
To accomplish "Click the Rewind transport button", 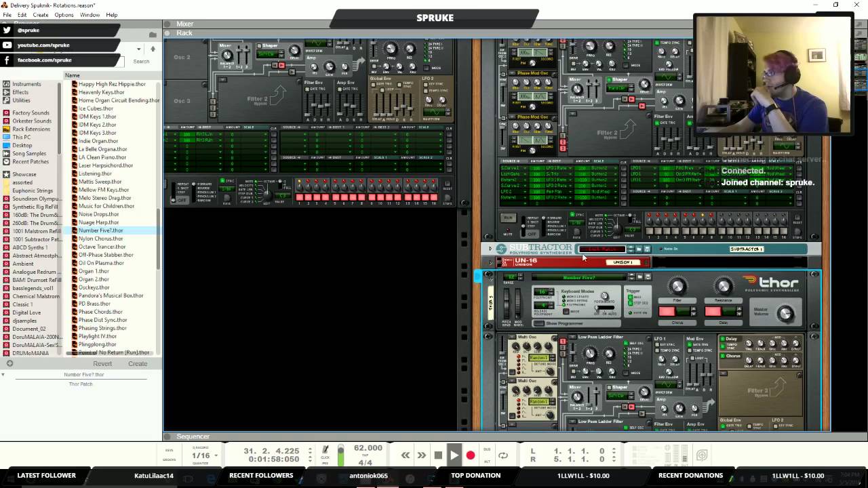I will (x=406, y=455).
